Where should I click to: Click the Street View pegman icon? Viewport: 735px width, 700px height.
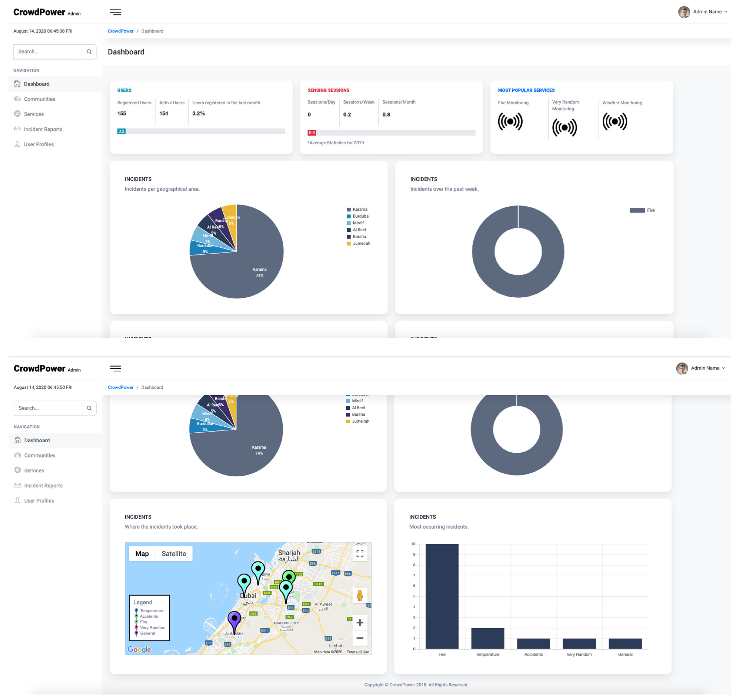359,596
